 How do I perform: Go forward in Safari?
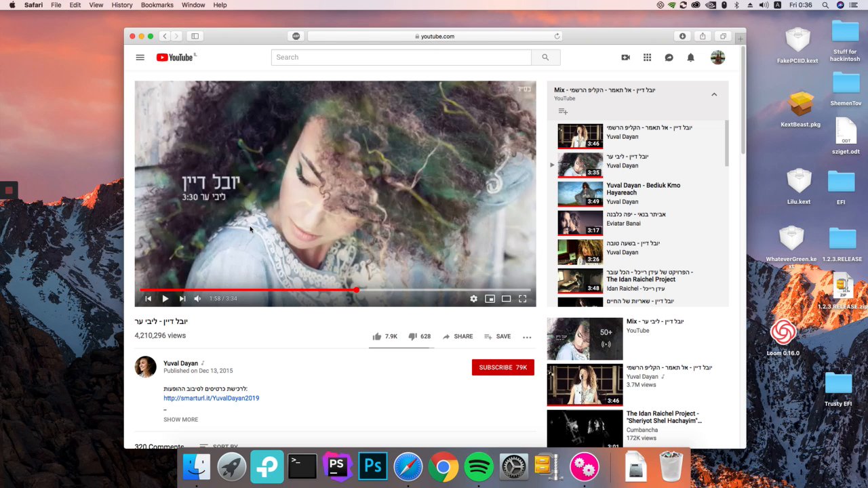176,37
